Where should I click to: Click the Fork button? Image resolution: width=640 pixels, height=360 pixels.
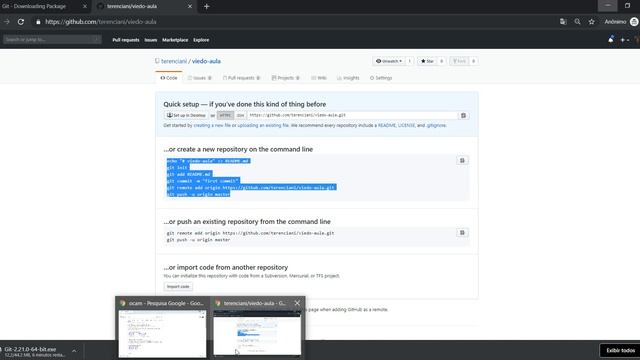coord(459,61)
